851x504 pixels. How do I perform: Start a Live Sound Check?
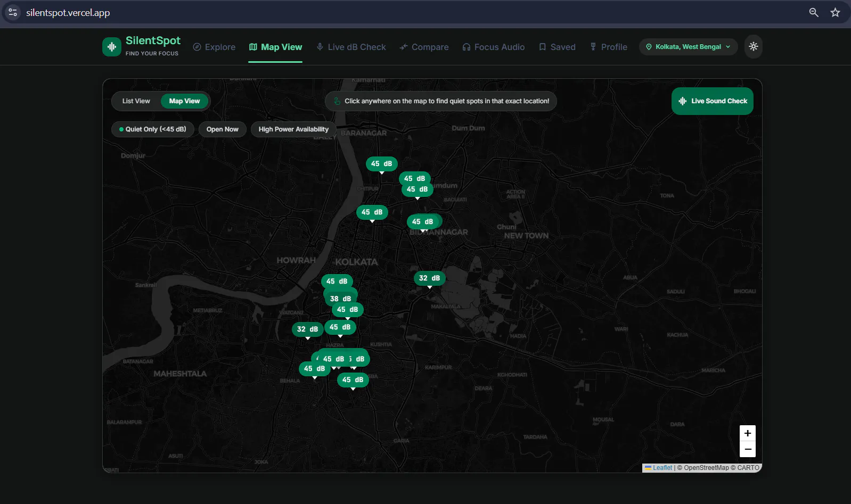tap(713, 101)
